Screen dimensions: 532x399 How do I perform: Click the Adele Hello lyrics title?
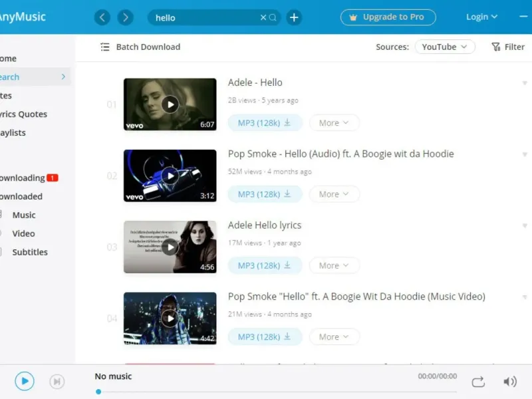[265, 225]
